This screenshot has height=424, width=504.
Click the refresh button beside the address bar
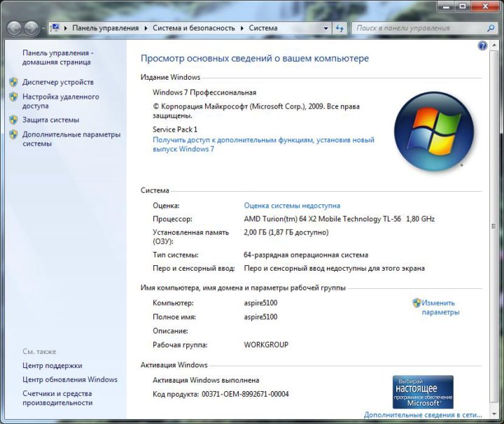click(x=340, y=29)
